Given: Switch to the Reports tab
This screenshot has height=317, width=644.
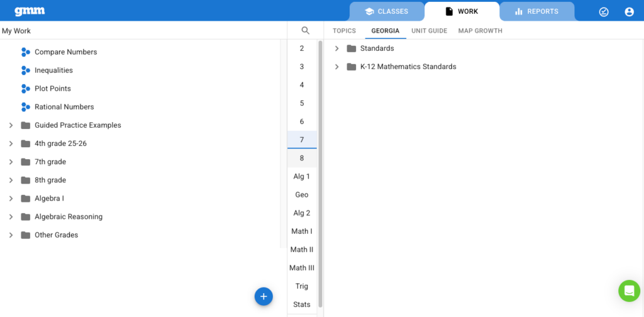Looking at the screenshot, I should click(x=536, y=11).
